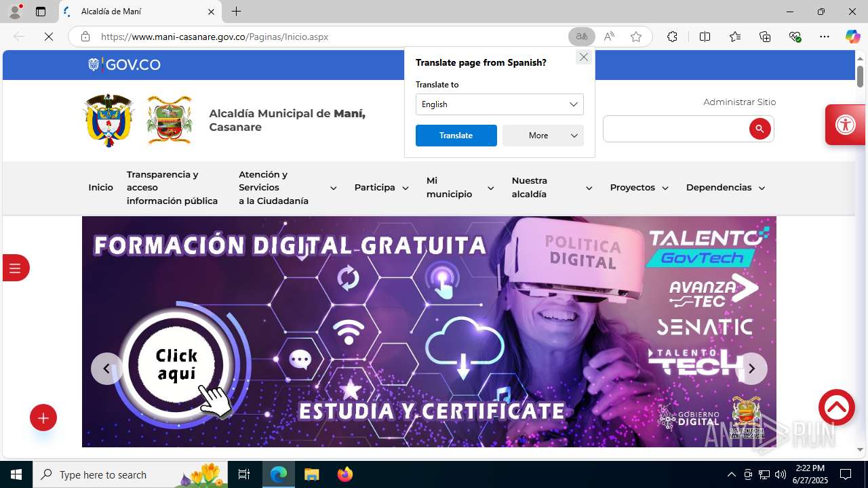Click the Read aloud icon
This screenshot has width=868, height=488.
point(609,37)
